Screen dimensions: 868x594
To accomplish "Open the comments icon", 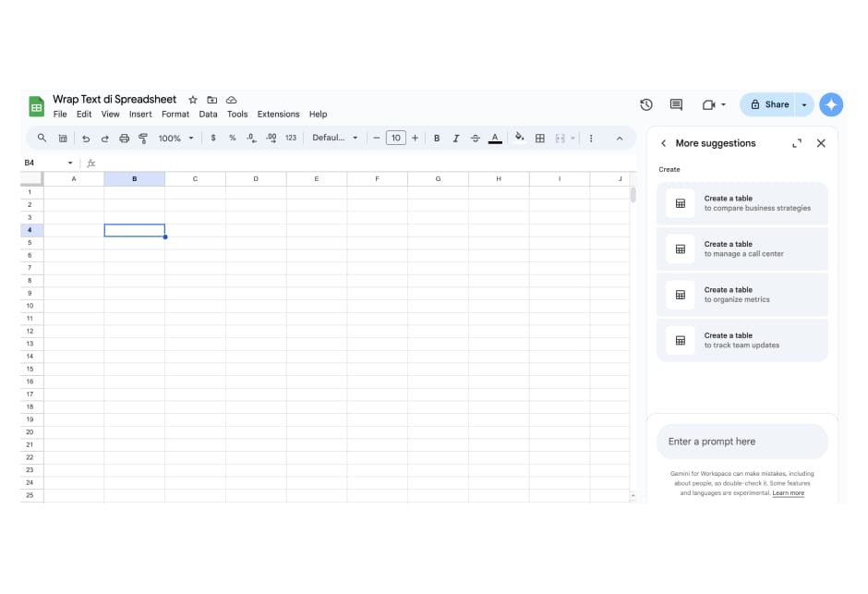I will (676, 104).
